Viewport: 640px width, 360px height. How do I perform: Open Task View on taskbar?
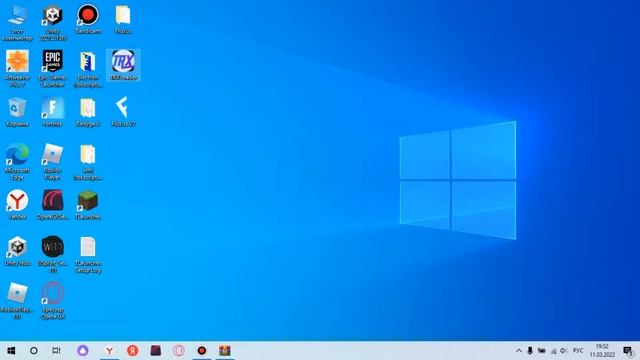point(56,351)
